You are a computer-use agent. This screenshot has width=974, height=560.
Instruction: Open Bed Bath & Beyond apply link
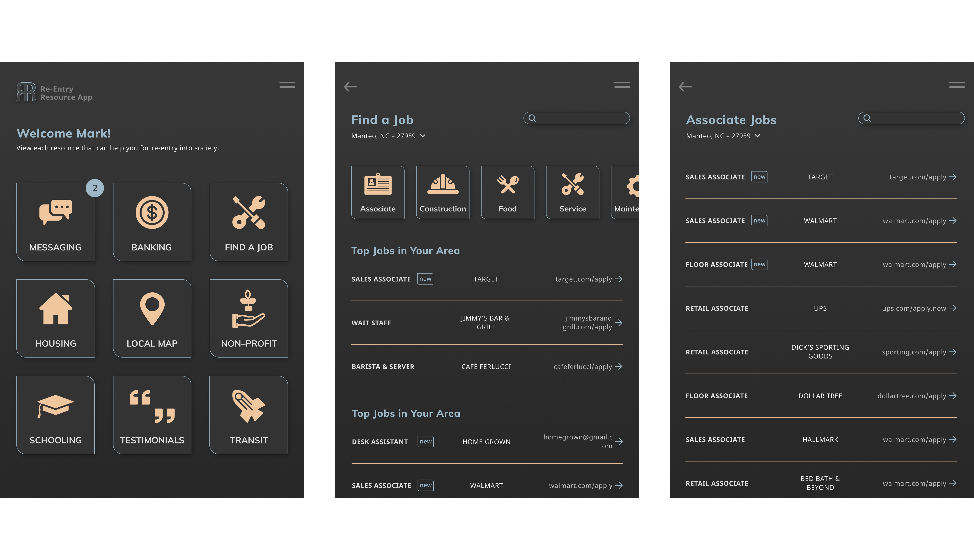coord(920,483)
